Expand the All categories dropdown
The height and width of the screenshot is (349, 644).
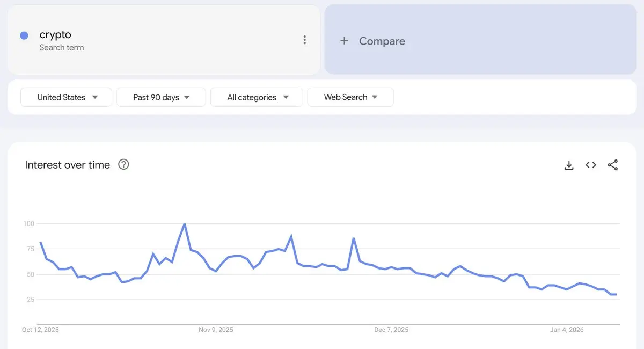257,97
